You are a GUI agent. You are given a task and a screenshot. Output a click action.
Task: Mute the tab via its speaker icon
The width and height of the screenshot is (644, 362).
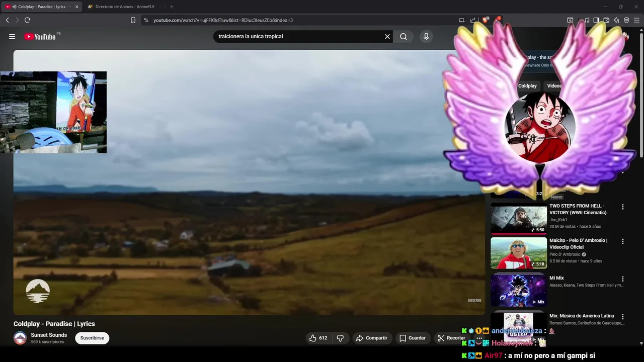coord(14,7)
